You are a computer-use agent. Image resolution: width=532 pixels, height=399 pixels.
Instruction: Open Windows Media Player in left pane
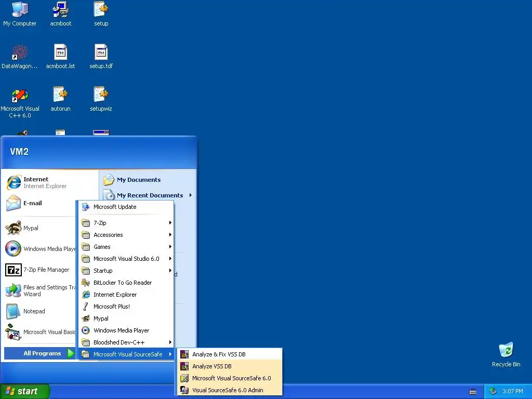(40, 249)
